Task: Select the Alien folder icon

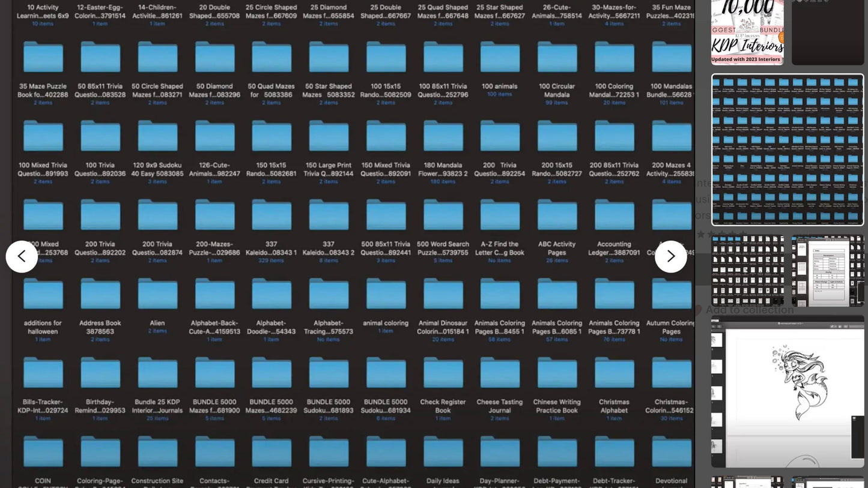Action: (x=157, y=294)
